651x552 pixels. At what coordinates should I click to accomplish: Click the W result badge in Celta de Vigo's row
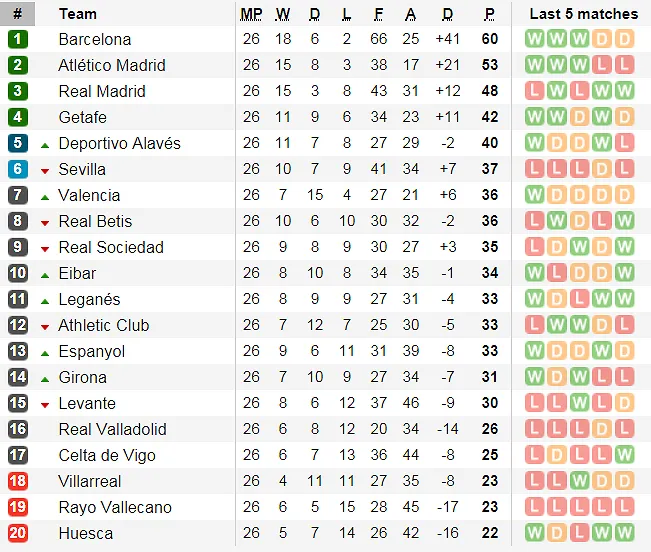click(x=625, y=455)
